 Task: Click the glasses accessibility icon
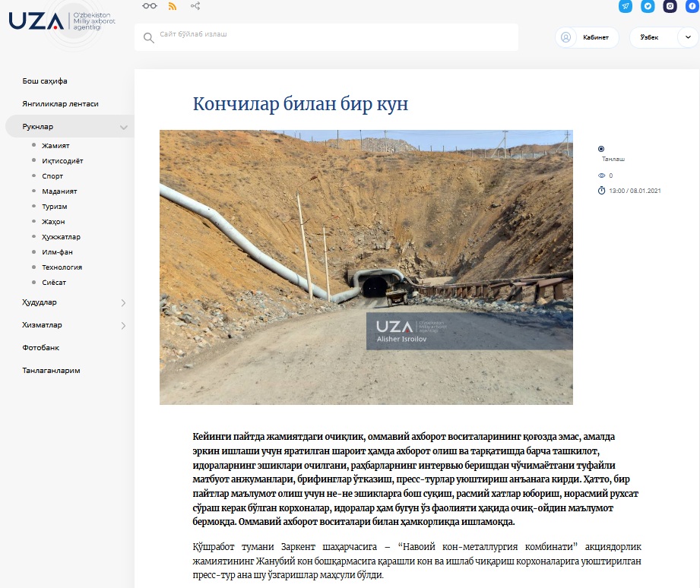click(150, 6)
